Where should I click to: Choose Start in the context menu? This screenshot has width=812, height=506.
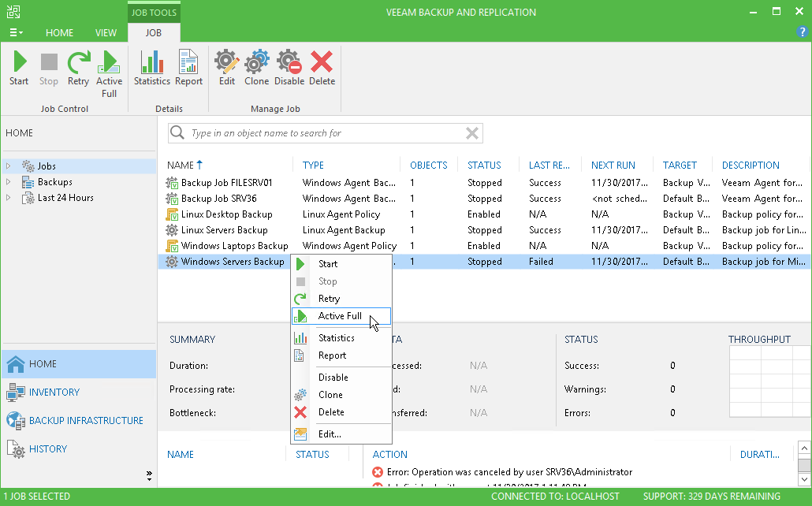[341, 263]
